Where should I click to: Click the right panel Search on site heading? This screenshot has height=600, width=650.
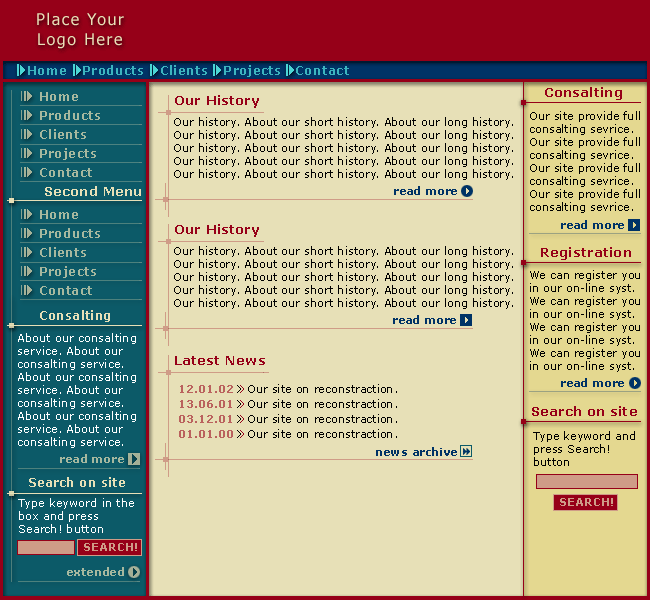pyautogui.click(x=584, y=411)
